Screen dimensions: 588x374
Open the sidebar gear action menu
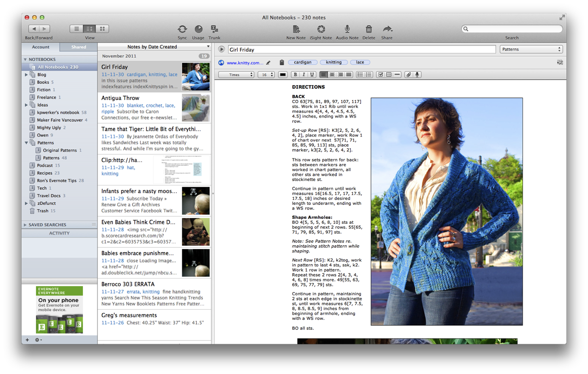tap(38, 340)
